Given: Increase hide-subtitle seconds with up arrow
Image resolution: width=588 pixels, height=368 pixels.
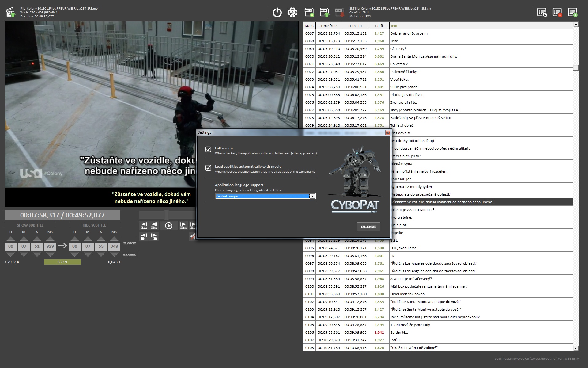Looking at the screenshot, I should click(x=101, y=239).
